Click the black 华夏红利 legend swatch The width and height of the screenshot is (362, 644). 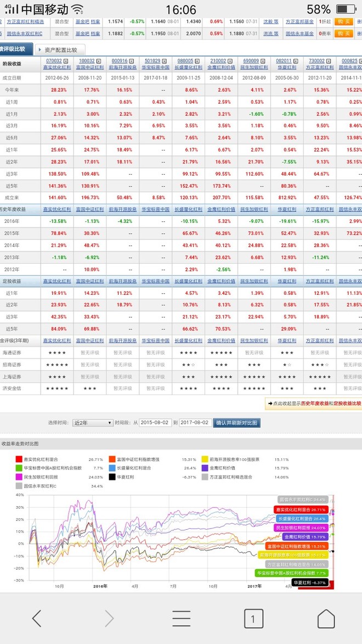click(112, 477)
